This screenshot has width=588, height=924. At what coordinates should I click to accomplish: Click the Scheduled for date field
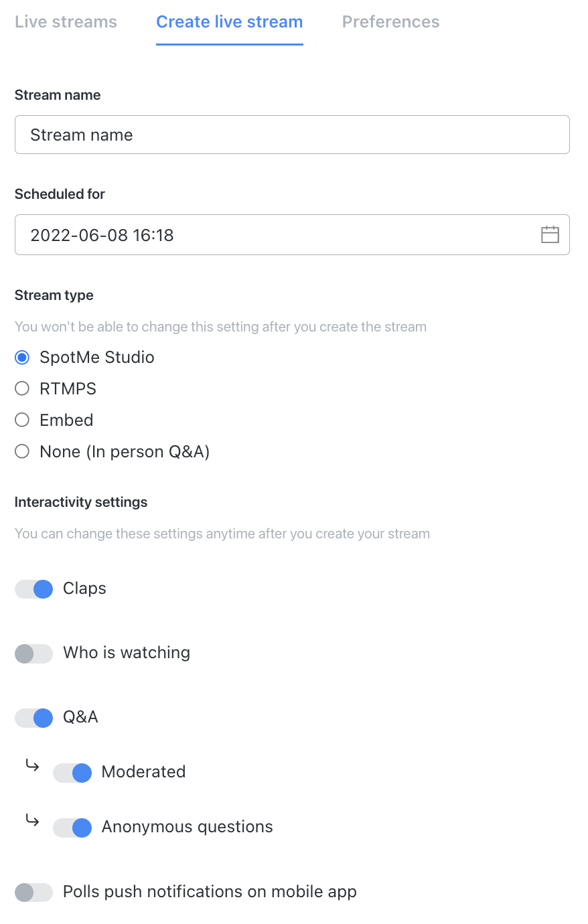292,234
